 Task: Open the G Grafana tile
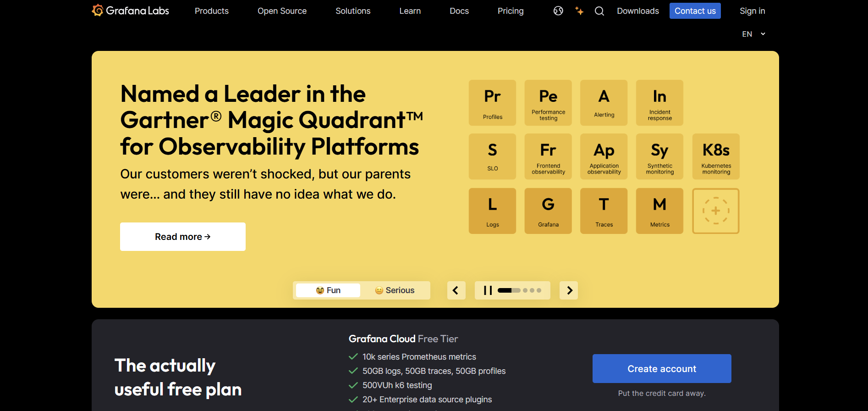tap(548, 211)
